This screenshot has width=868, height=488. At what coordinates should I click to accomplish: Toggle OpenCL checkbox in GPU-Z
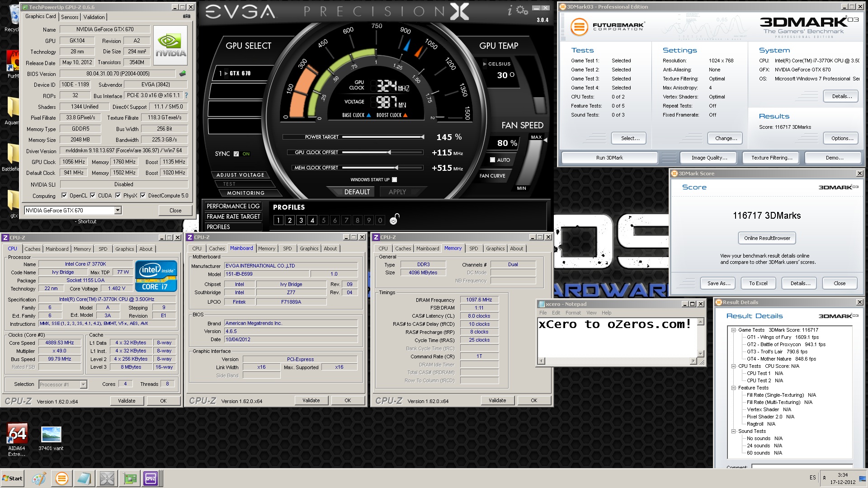tap(64, 196)
